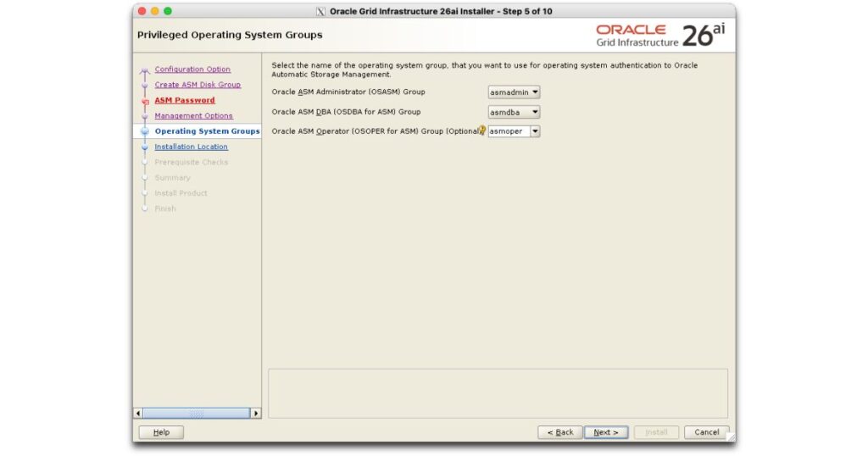Click the red close window button
Screen dimensions: 868x456
tap(142, 11)
